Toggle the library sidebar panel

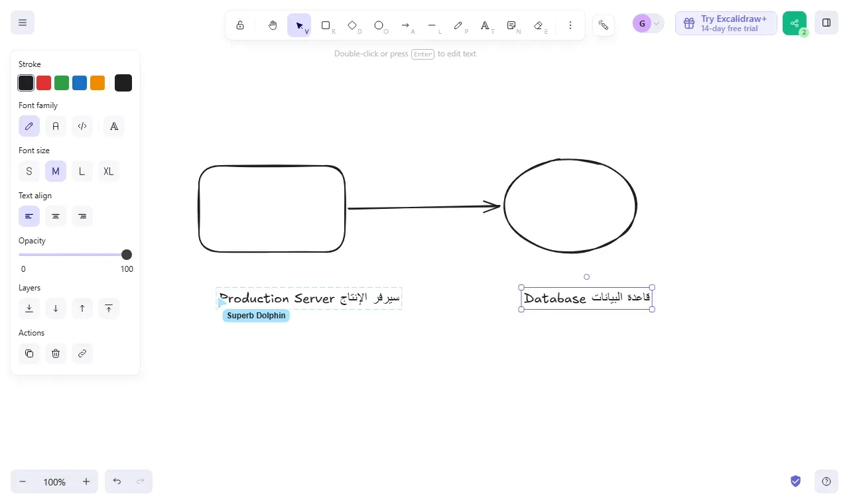(x=826, y=23)
